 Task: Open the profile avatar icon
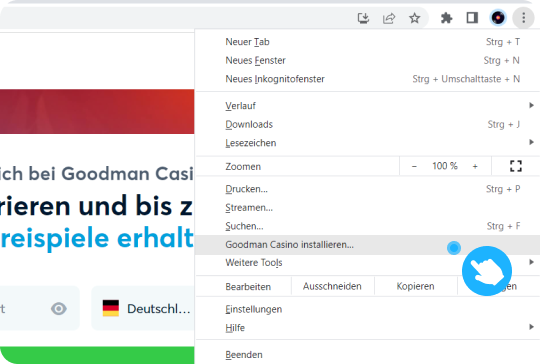pyautogui.click(x=498, y=18)
